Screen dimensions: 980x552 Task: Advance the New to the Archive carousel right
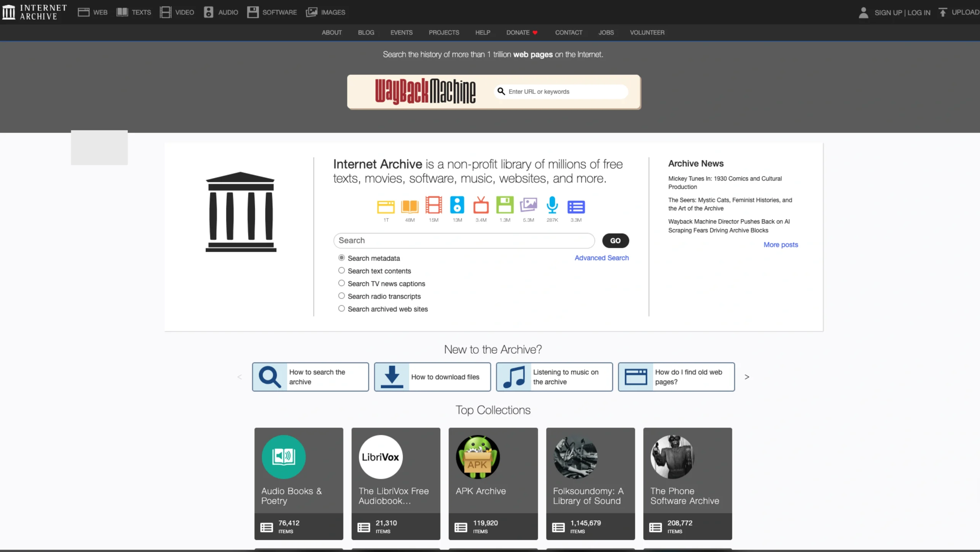tap(747, 377)
